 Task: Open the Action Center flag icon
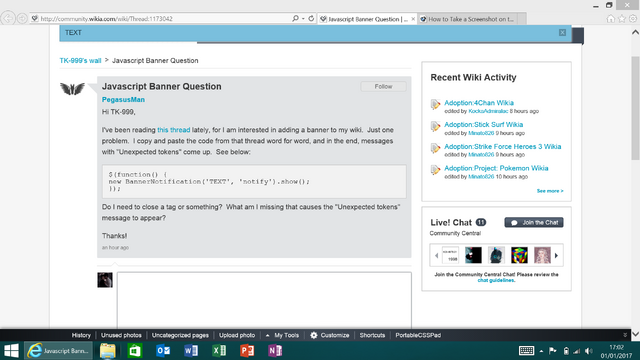(x=553, y=351)
